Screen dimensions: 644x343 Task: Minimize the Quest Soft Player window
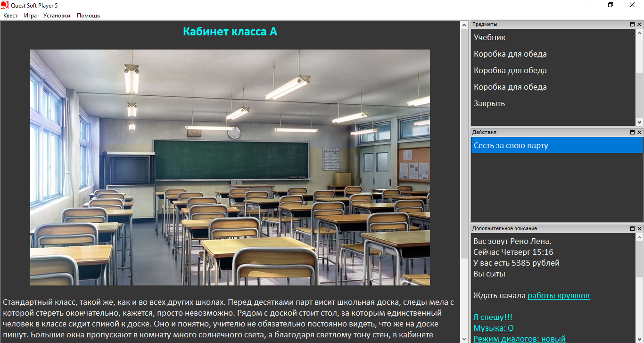click(x=589, y=5)
